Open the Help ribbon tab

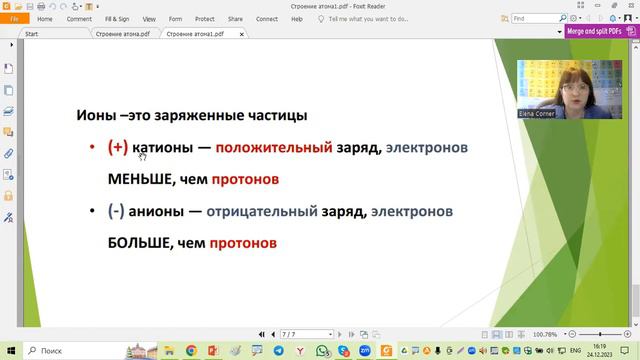point(297,19)
